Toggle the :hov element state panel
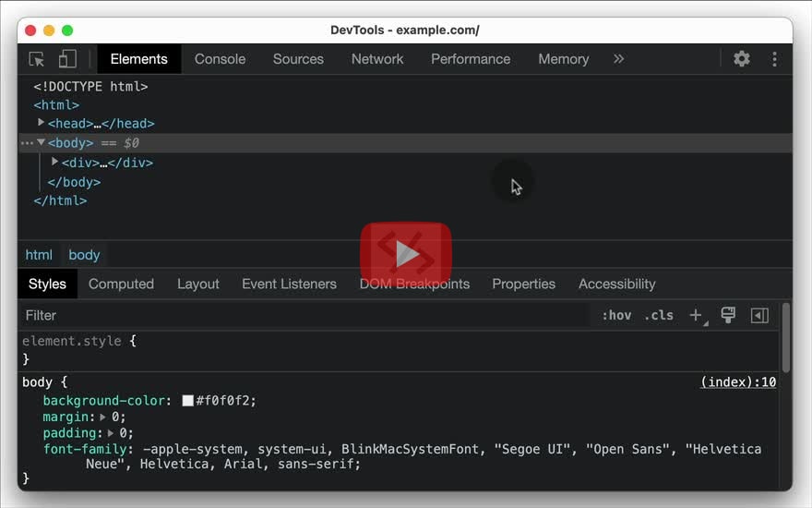This screenshot has height=508, width=812. pyautogui.click(x=616, y=315)
